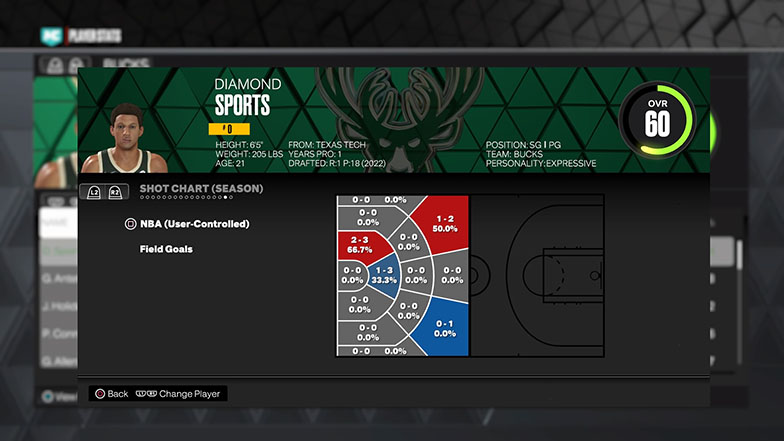784x441 pixels.
Task: Toggle NBA (User-Controlled) square button
Action: [x=130, y=224]
